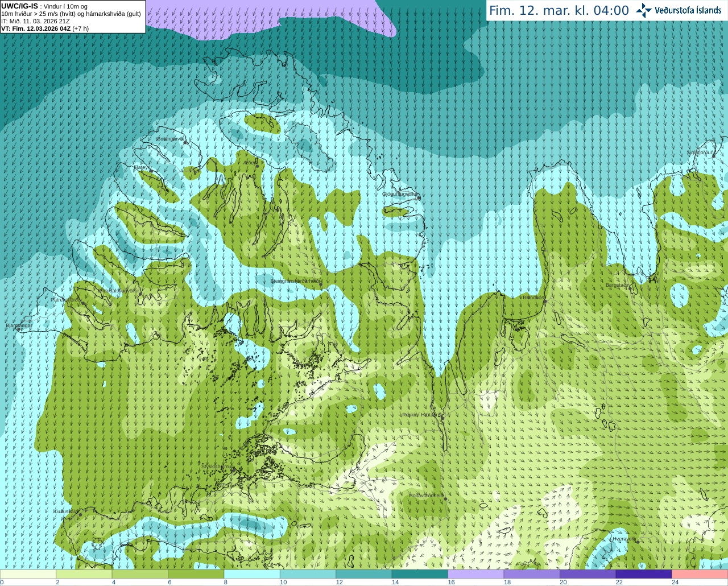Click the legend scale value "10"
Screen dimensions: 728x586
[x=283, y=582]
